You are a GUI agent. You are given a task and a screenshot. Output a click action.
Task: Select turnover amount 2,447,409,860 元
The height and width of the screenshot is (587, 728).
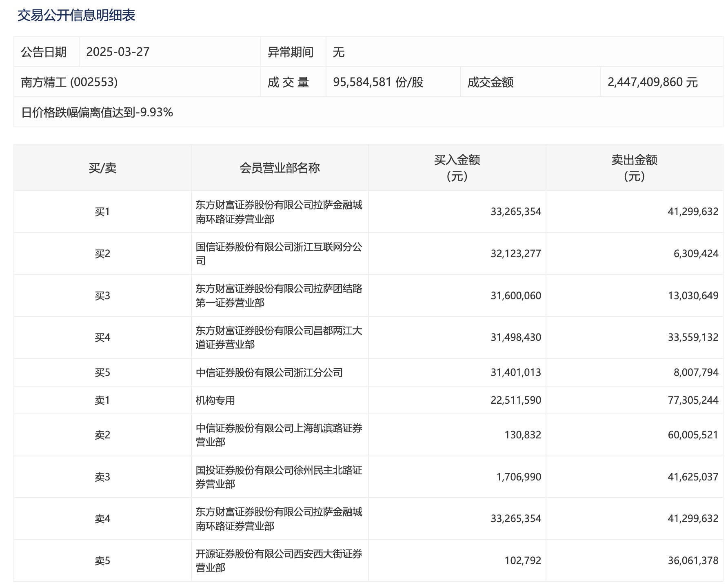[653, 82]
